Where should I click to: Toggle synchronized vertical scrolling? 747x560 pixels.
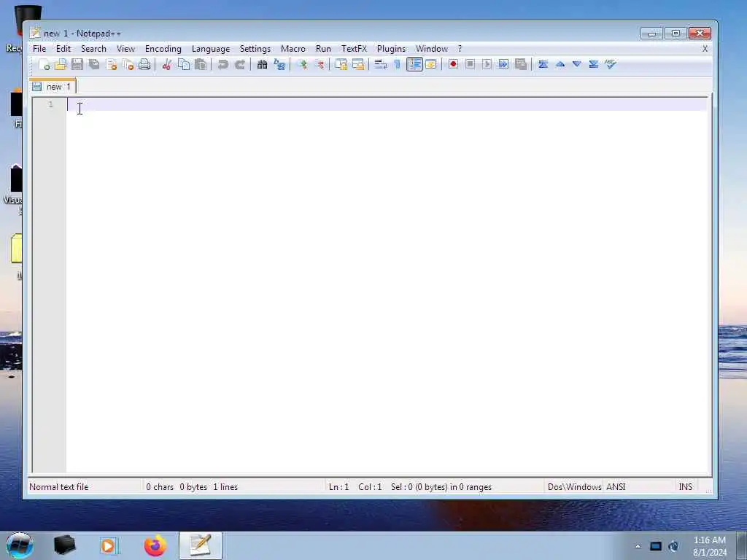(341, 64)
